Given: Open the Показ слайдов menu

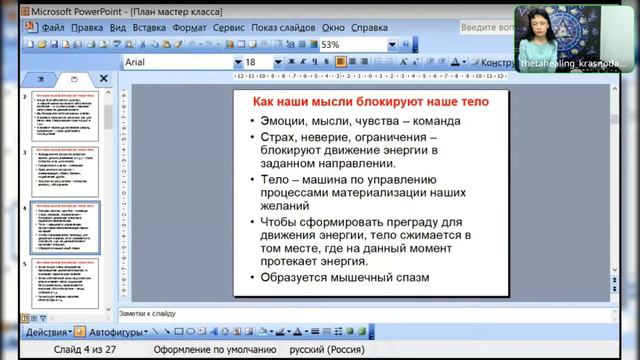Looking at the screenshot, I should 283,28.
